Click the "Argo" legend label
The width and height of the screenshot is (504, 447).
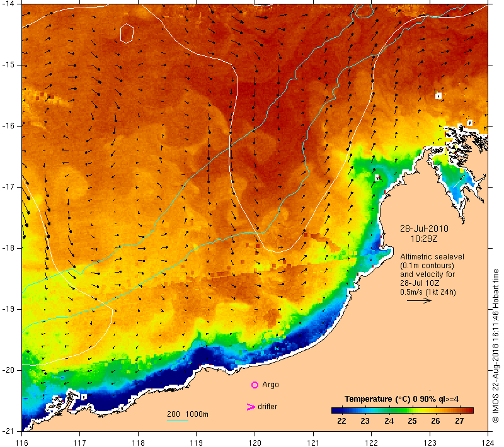pos(270,385)
